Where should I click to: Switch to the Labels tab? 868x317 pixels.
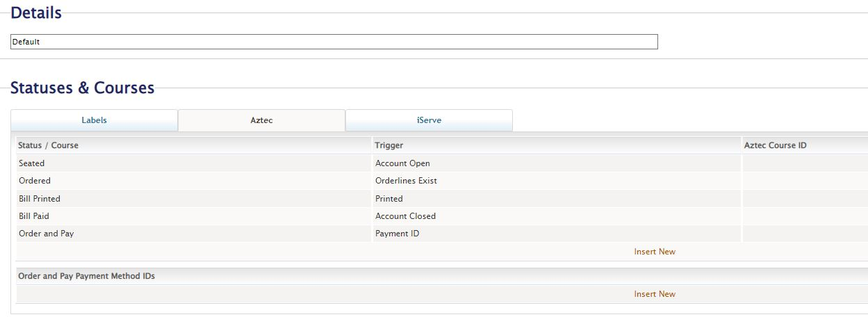click(95, 120)
